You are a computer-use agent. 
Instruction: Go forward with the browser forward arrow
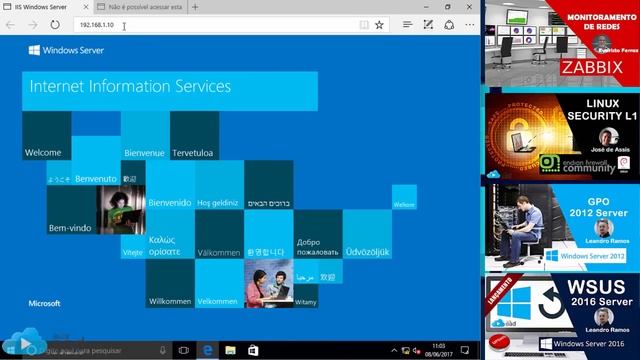[33, 25]
